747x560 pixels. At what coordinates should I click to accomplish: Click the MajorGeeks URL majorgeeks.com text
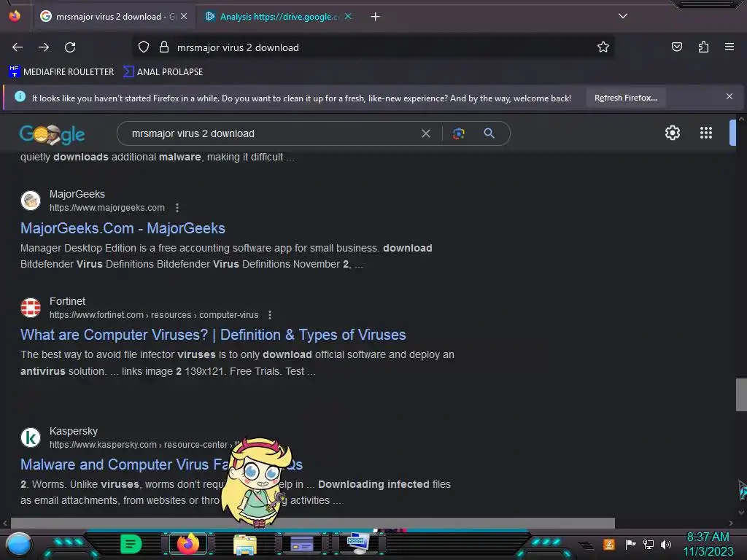pos(107,208)
